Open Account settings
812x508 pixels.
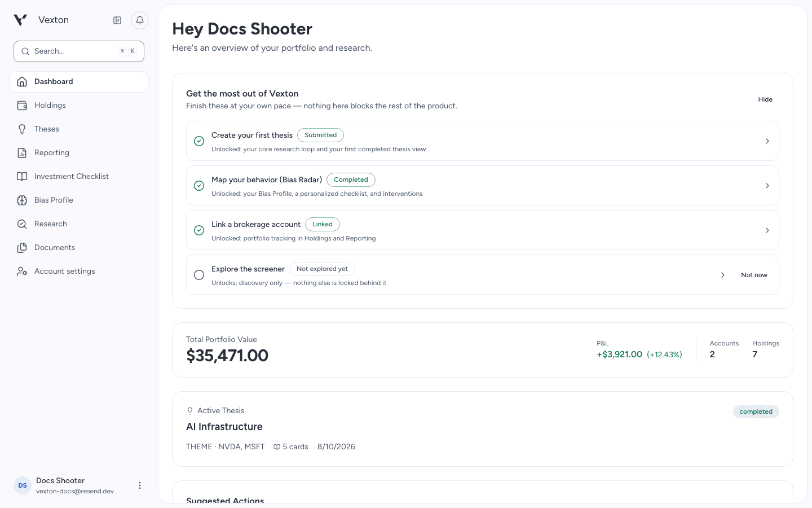click(x=79, y=271)
